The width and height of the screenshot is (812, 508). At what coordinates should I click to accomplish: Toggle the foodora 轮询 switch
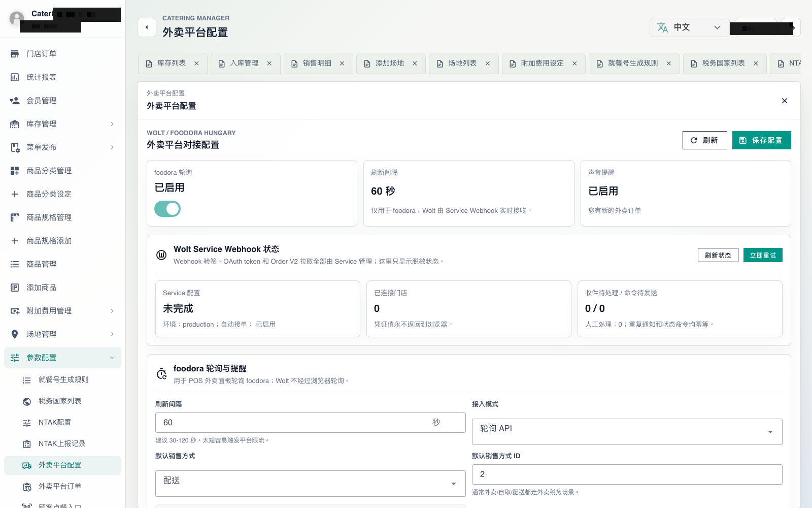(167, 209)
